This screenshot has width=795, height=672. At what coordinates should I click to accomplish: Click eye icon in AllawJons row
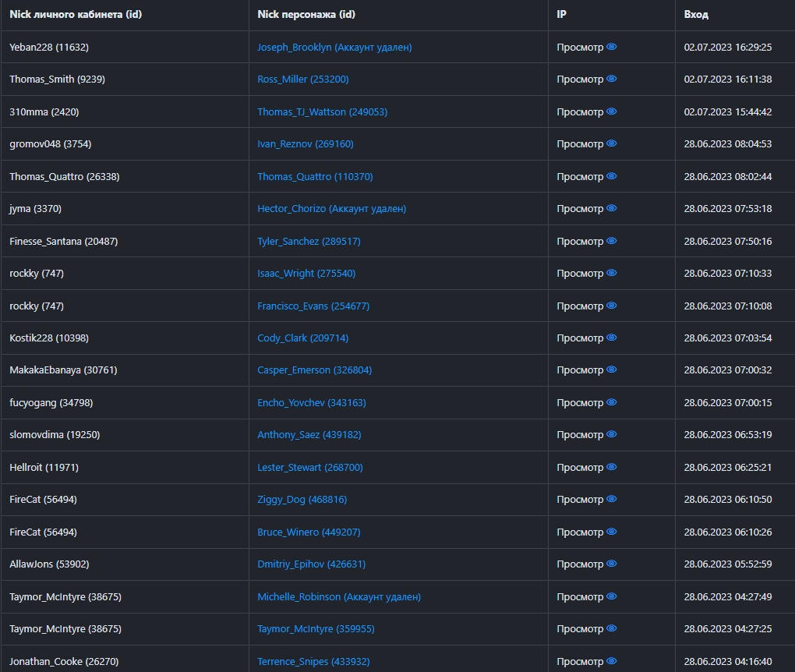click(612, 564)
